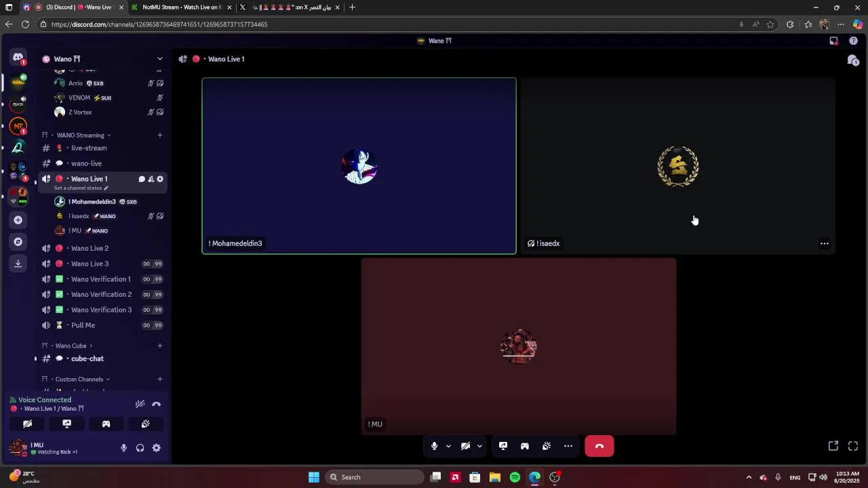The image size is (868, 488).
Task: Mute microphone in user panel
Action: tap(123, 448)
